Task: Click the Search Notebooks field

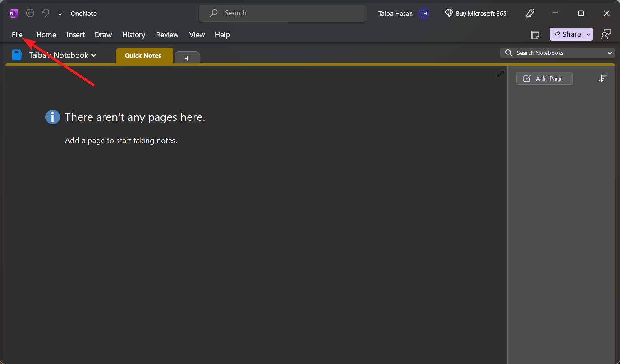Action: click(x=557, y=53)
